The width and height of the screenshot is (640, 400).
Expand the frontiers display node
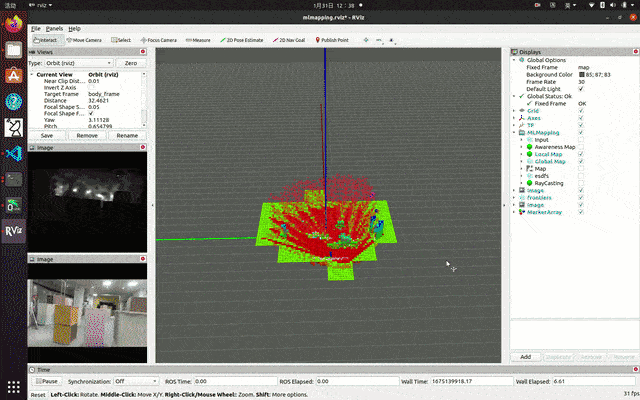pos(514,198)
